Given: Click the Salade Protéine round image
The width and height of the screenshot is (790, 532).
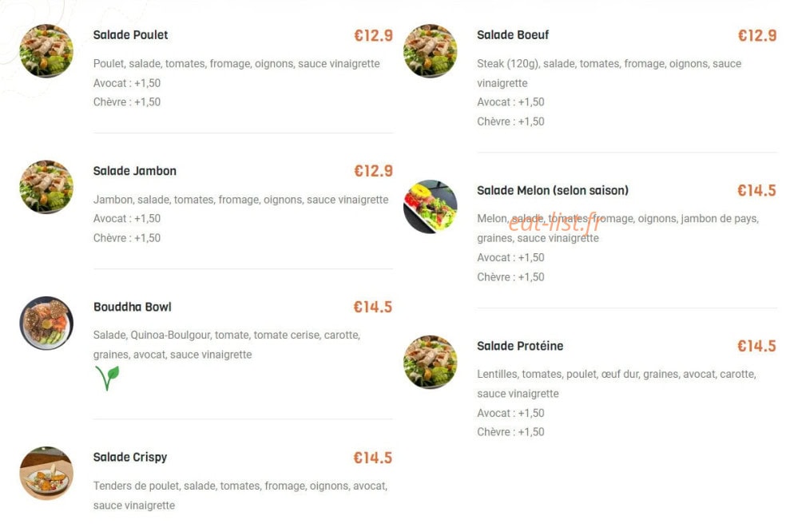Looking at the screenshot, I should click(431, 362).
